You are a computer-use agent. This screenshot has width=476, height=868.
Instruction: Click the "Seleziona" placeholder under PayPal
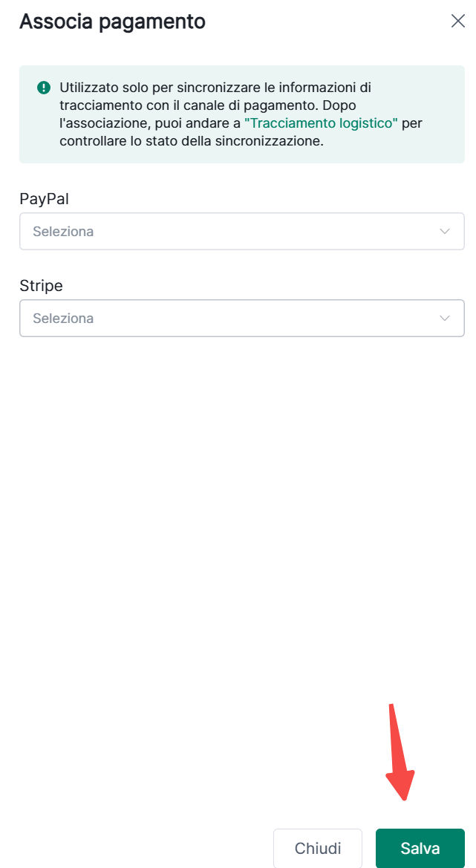(63, 232)
